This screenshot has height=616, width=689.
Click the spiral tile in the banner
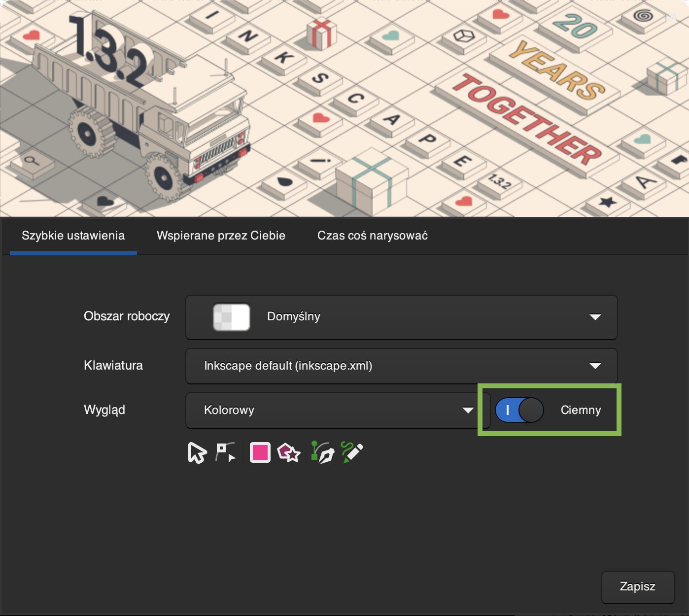pos(643,16)
